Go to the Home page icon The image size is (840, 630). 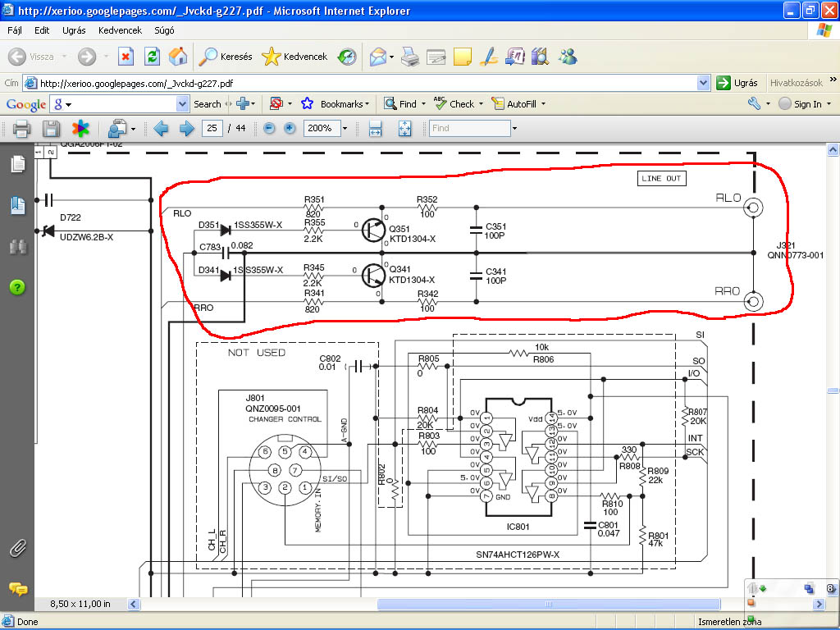coord(178,57)
